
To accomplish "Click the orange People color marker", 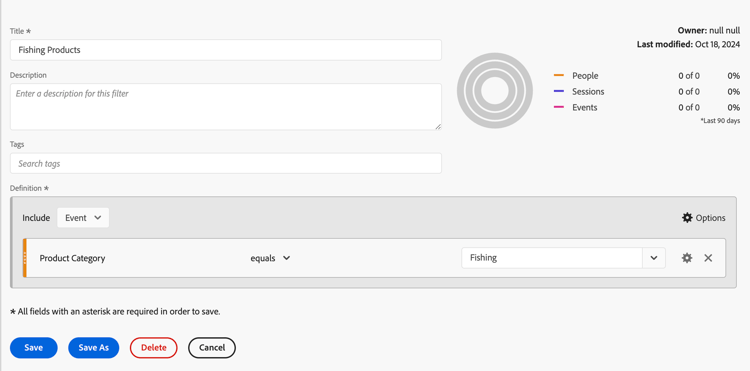I will click(x=559, y=76).
